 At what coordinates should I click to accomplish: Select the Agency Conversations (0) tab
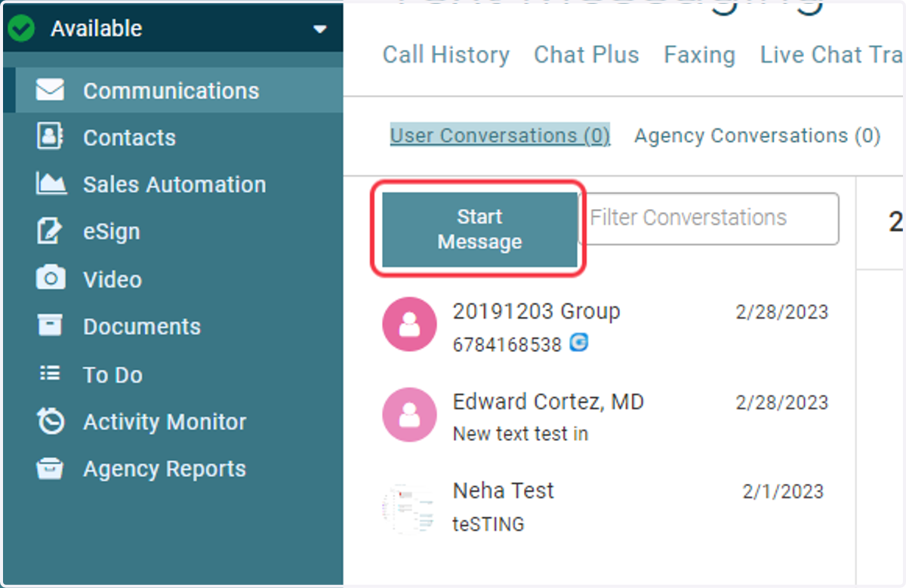[x=757, y=135]
